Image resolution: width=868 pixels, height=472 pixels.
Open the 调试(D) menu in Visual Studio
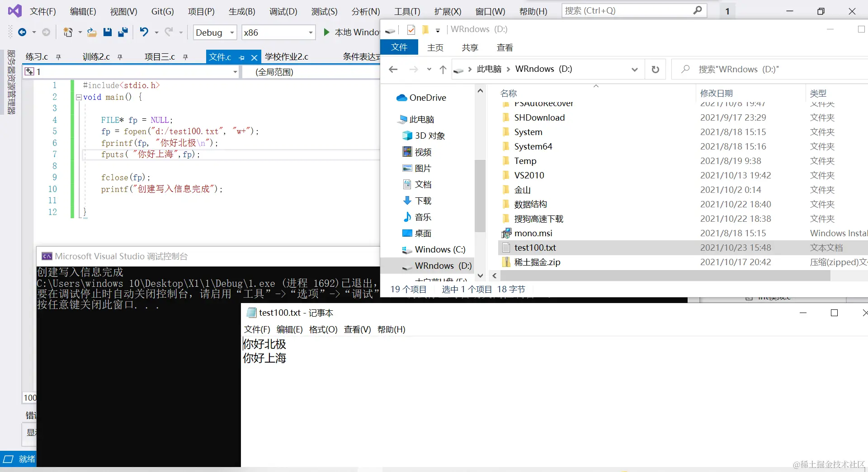point(283,11)
